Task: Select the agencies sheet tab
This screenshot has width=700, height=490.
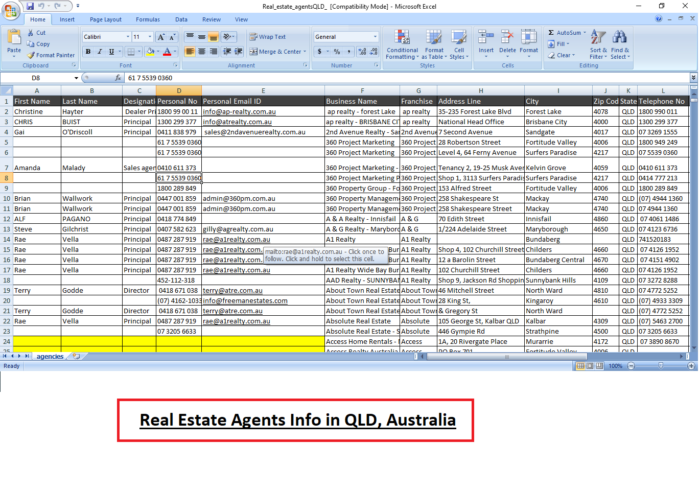Action: [x=50, y=356]
